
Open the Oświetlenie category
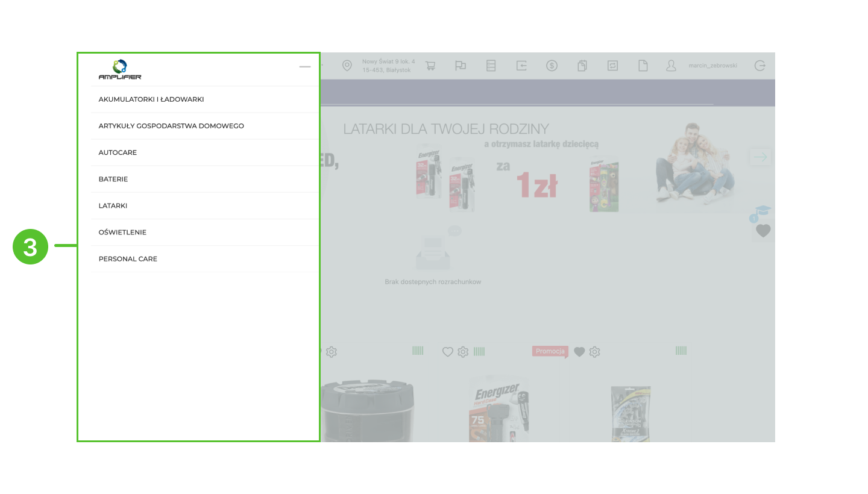tap(205, 232)
